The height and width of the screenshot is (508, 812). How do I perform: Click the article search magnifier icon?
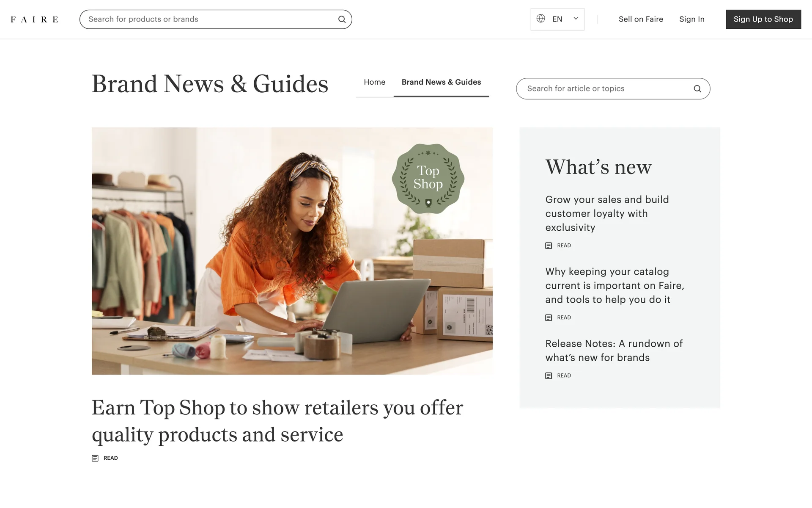click(697, 88)
